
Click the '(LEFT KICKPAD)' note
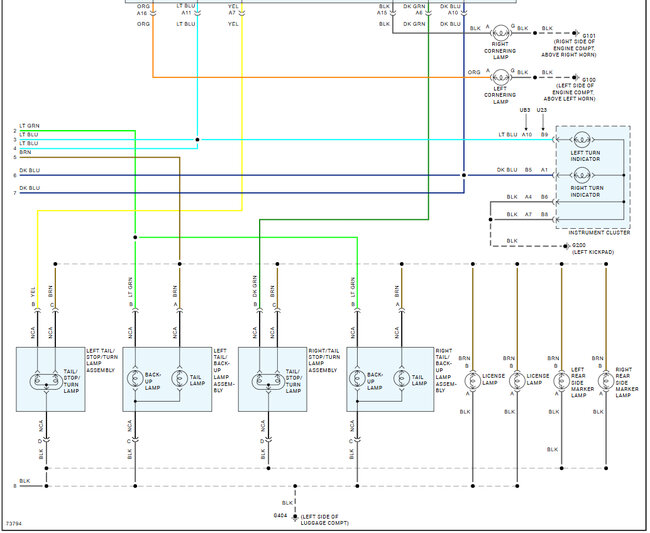pyautogui.click(x=593, y=252)
